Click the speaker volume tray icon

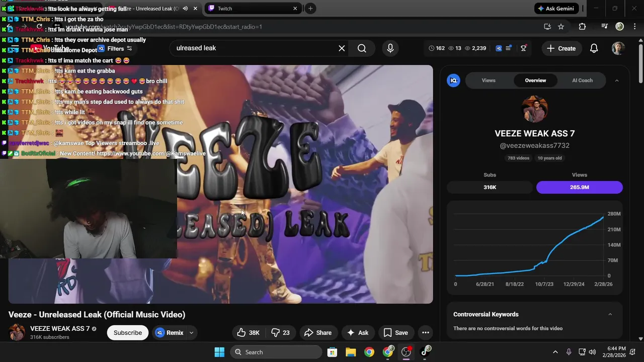tap(592, 352)
